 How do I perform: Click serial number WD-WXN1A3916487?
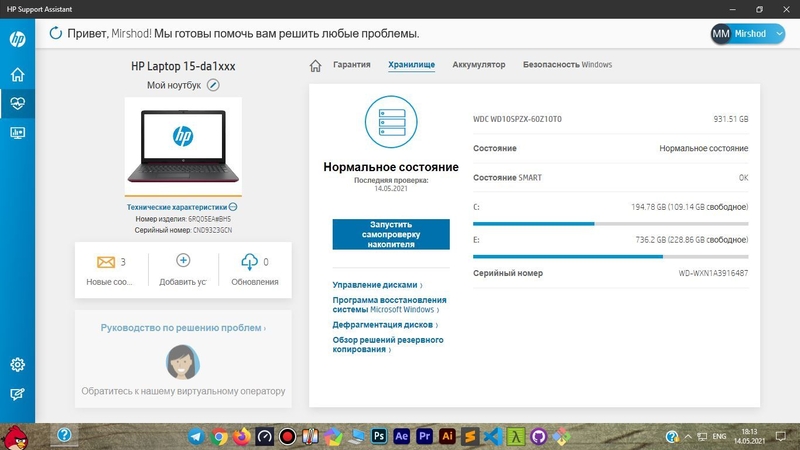713,273
